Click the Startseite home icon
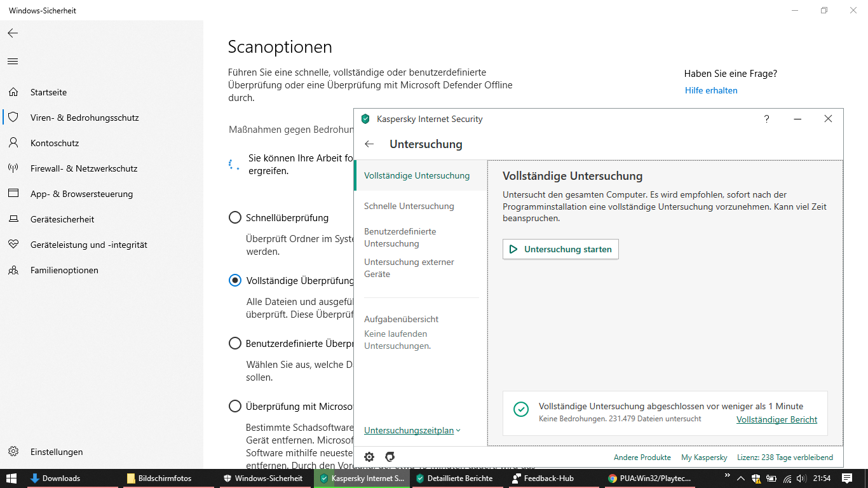The width and height of the screenshot is (868, 488). coord(13,92)
